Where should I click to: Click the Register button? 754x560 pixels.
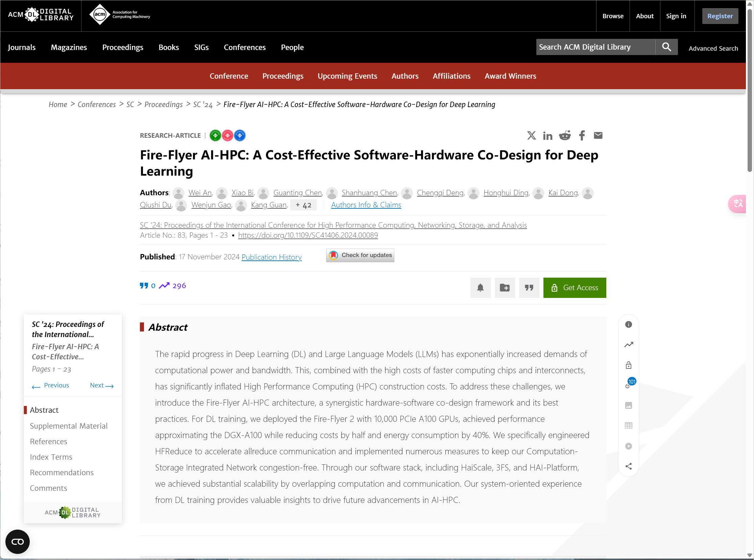click(720, 16)
